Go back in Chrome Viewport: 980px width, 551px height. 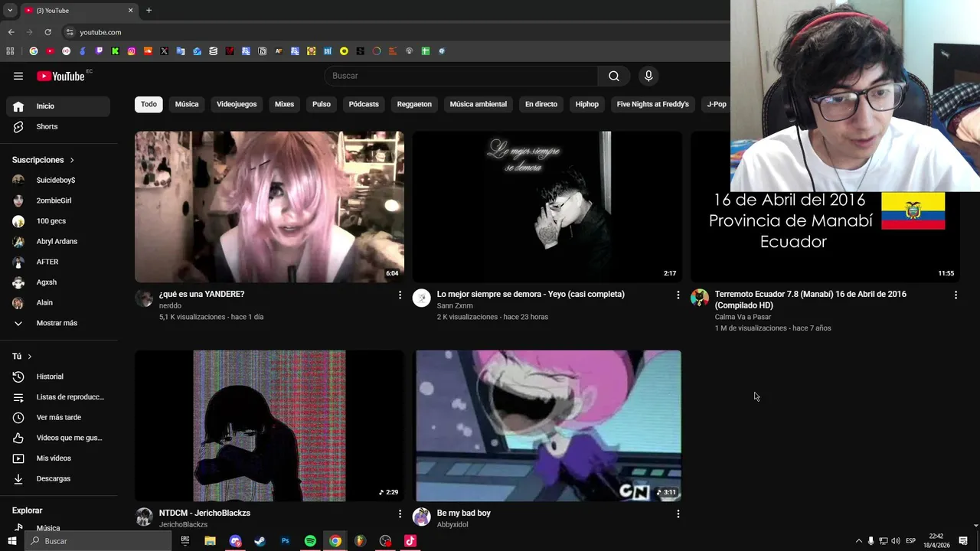[11, 32]
